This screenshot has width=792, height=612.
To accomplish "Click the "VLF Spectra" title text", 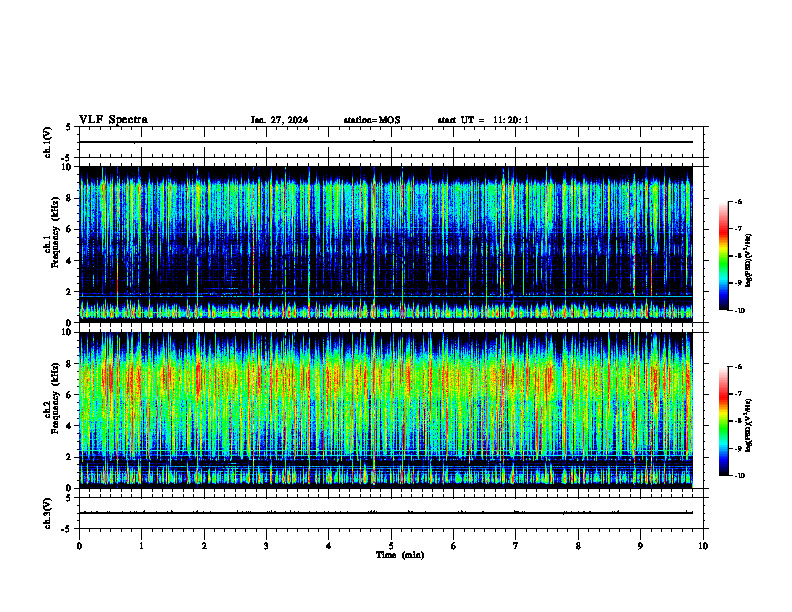I will [113, 120].
